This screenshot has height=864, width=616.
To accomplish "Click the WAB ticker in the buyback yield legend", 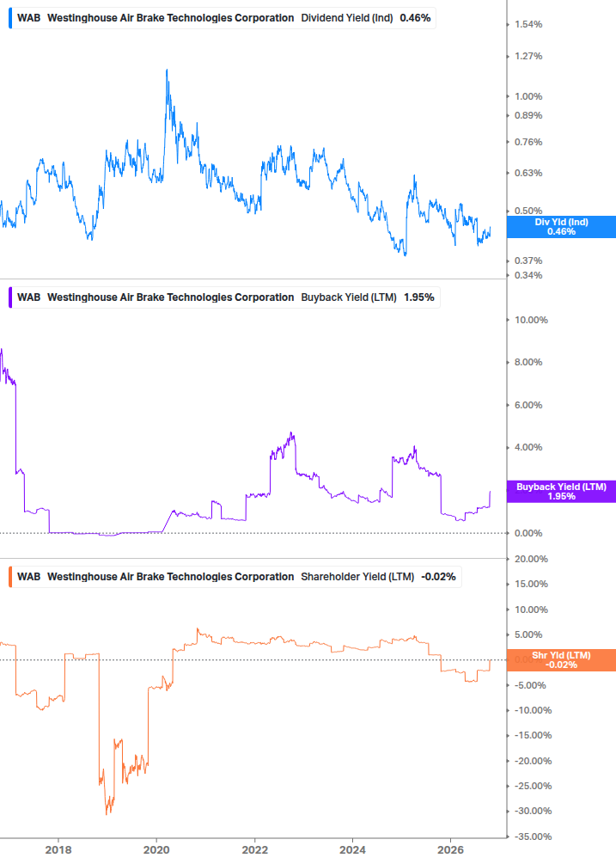I will pyautogui.click(x=28, y=297).
